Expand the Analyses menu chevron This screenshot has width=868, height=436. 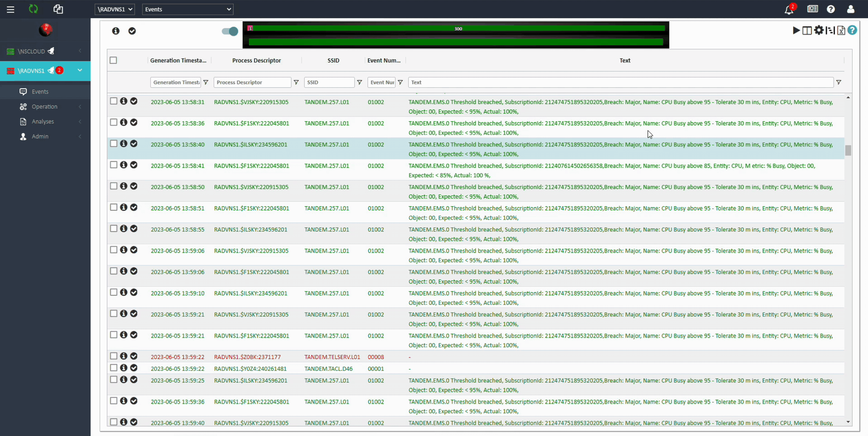point(80,122)
